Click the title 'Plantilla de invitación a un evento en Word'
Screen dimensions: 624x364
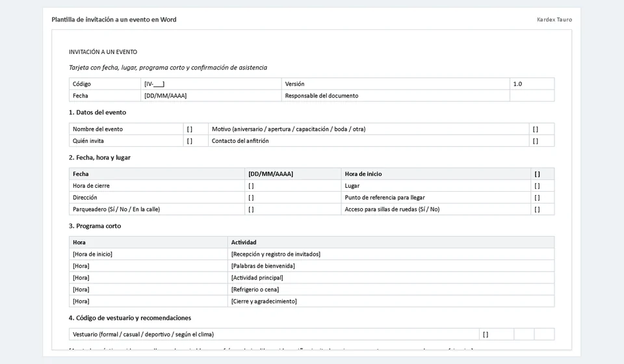coord(114,19)
